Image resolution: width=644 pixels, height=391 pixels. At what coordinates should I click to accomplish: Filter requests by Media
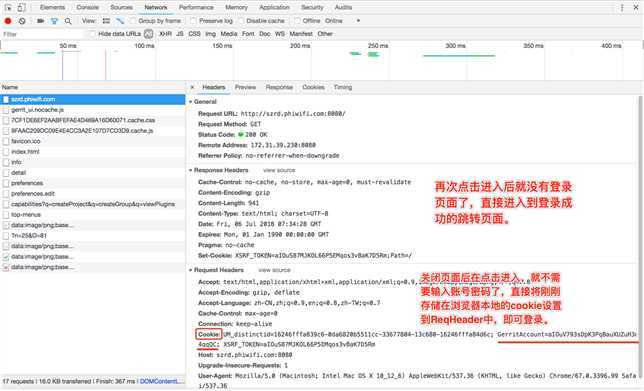tap(229, 34)
